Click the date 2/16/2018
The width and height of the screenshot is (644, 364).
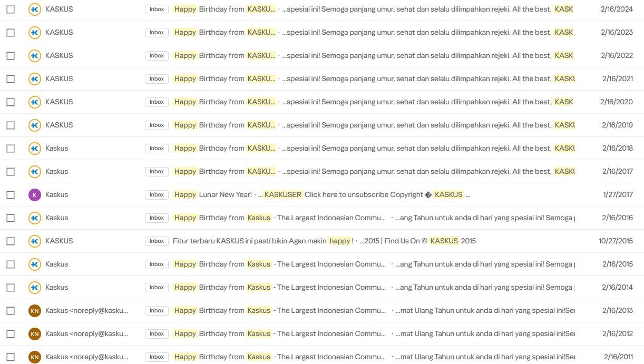(617, 148)
